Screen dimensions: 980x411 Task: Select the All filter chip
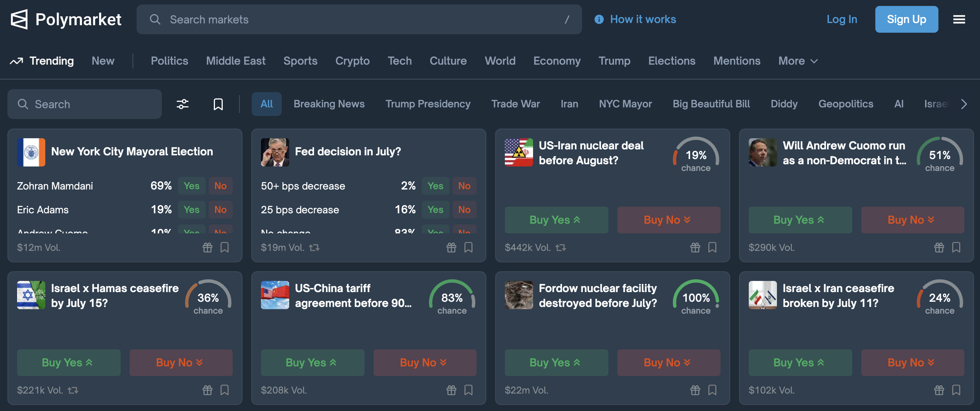coord(266,104)
